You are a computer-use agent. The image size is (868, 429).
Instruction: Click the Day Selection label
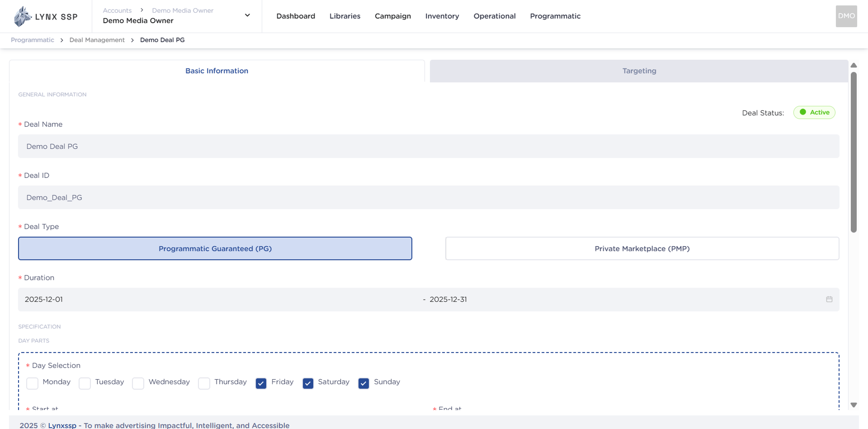[x=56, y=366]
